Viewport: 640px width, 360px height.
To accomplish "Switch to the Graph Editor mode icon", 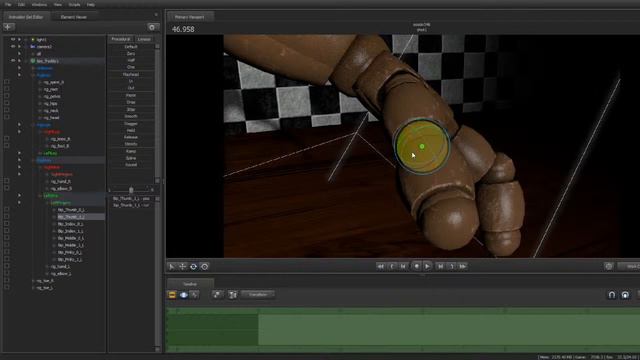I will (x=195, y=295).
